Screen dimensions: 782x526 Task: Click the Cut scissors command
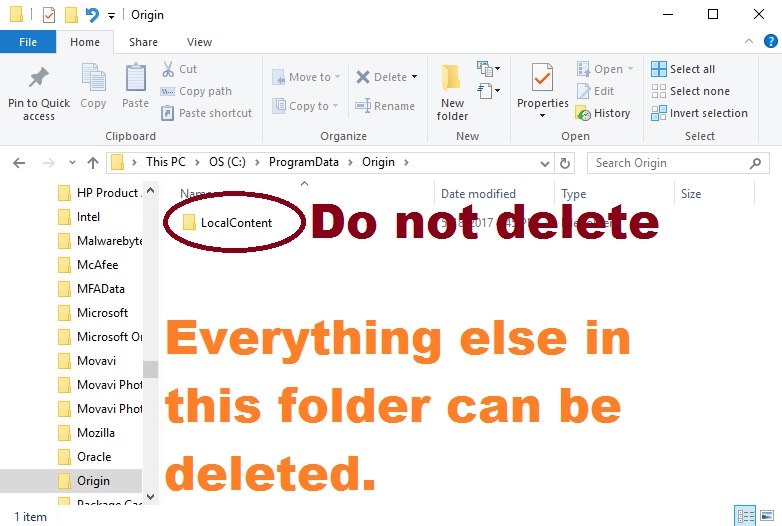(179, 69)
